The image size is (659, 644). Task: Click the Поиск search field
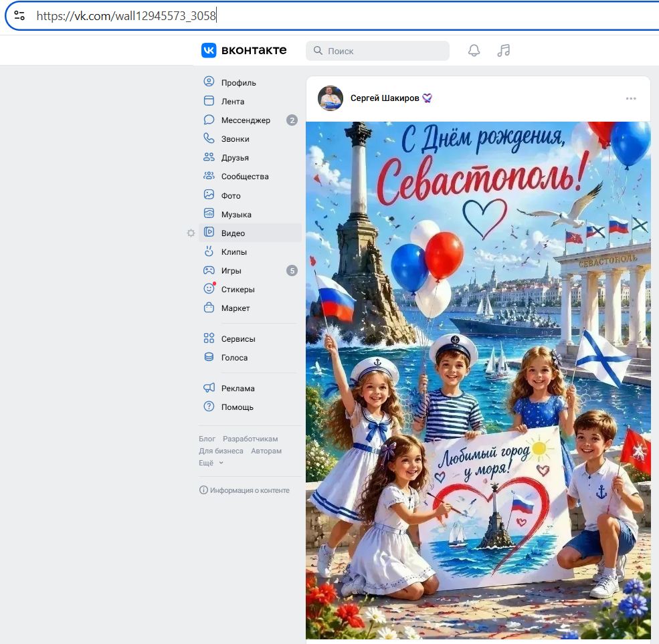(x=377, y=51)
